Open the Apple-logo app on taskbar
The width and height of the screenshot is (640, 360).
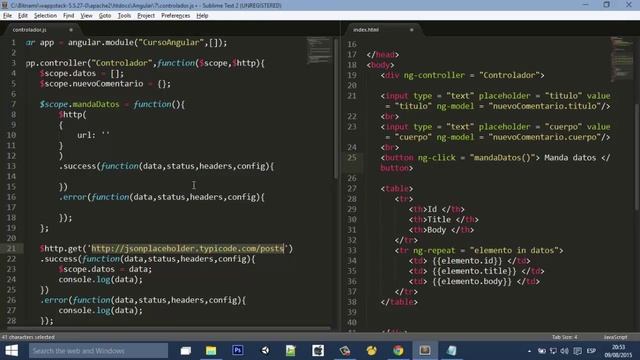click(x=318, y=351)
